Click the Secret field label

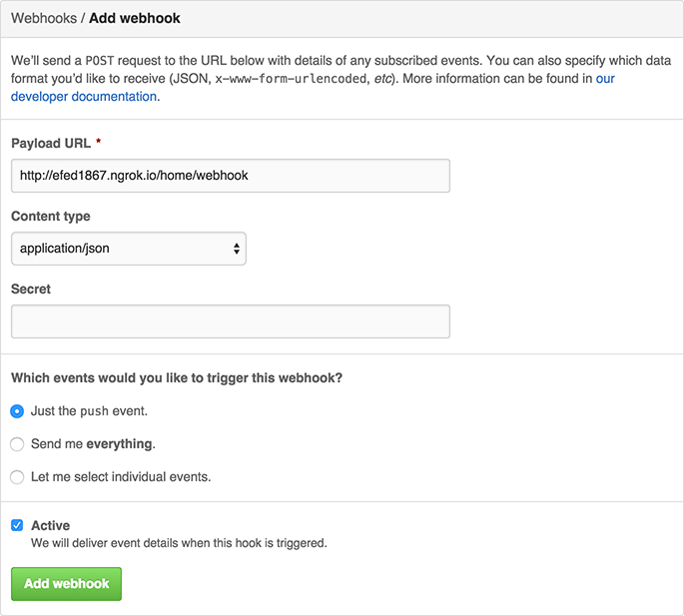(31, 289)
